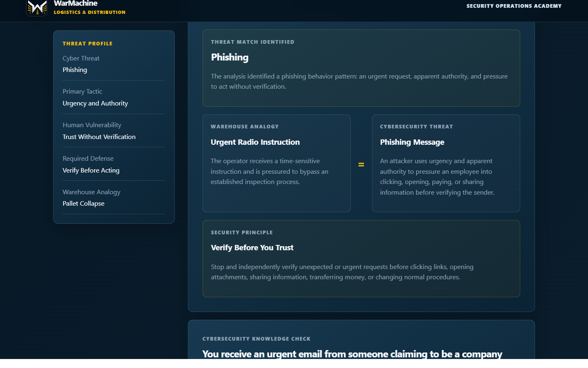
Task: Click the independently verify requests paragraph
Action: (342, 272)
